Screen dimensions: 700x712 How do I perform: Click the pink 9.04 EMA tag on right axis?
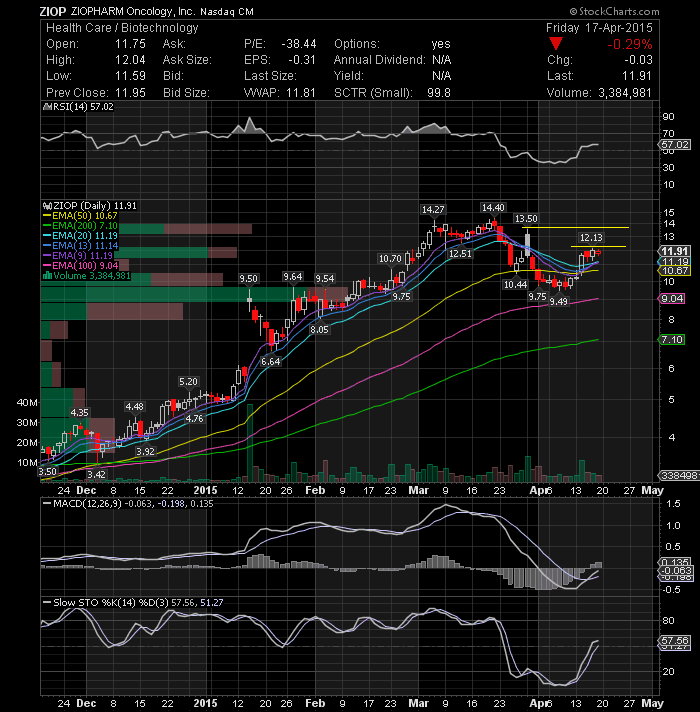(x=672, y=298)
